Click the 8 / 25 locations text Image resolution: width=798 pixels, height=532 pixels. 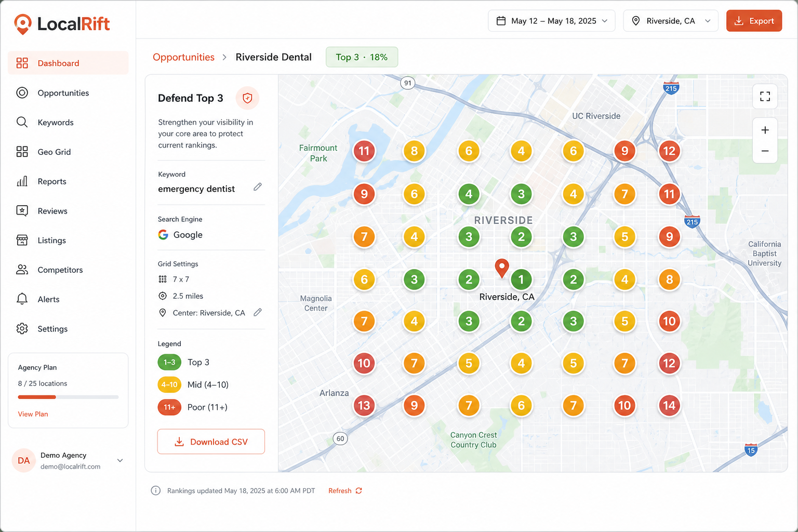click(x=43, y=383)
